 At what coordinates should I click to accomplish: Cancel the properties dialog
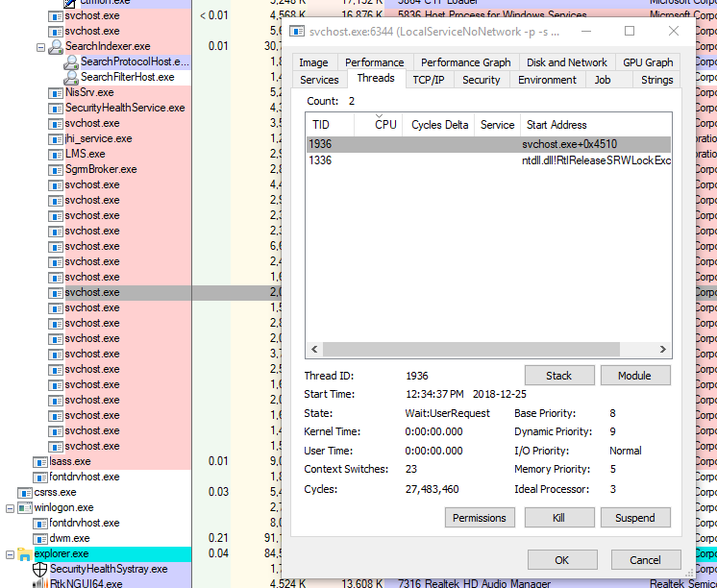pos(646,560)
